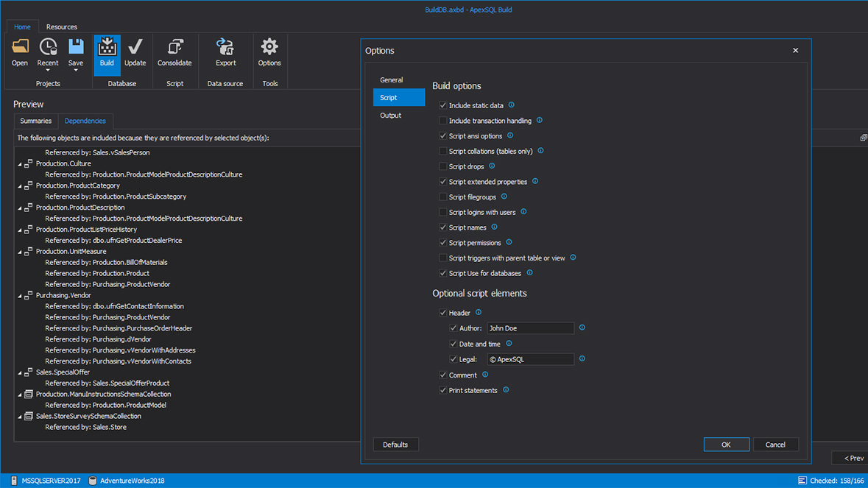View info icon beside Legal field
Image resolution: width=868 pixels, height=488 pixels.
(x=582, y=358)
